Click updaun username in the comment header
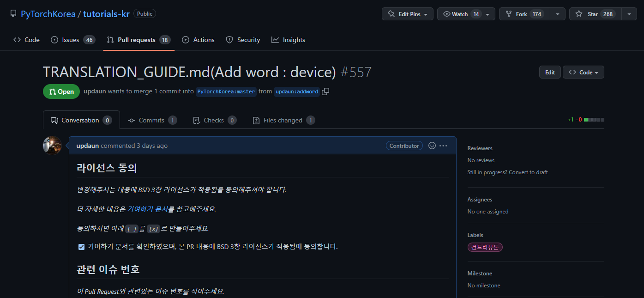 tap(88, 146)
